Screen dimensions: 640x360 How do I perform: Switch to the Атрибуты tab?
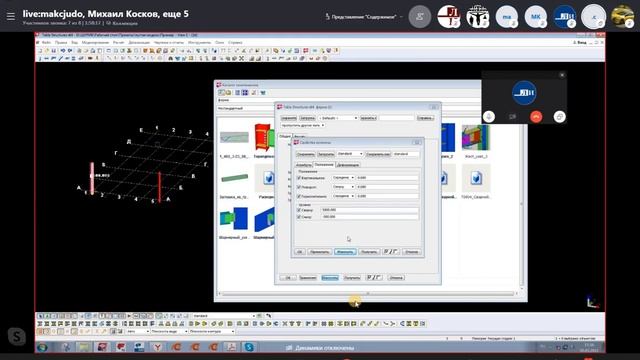[304, 165]
